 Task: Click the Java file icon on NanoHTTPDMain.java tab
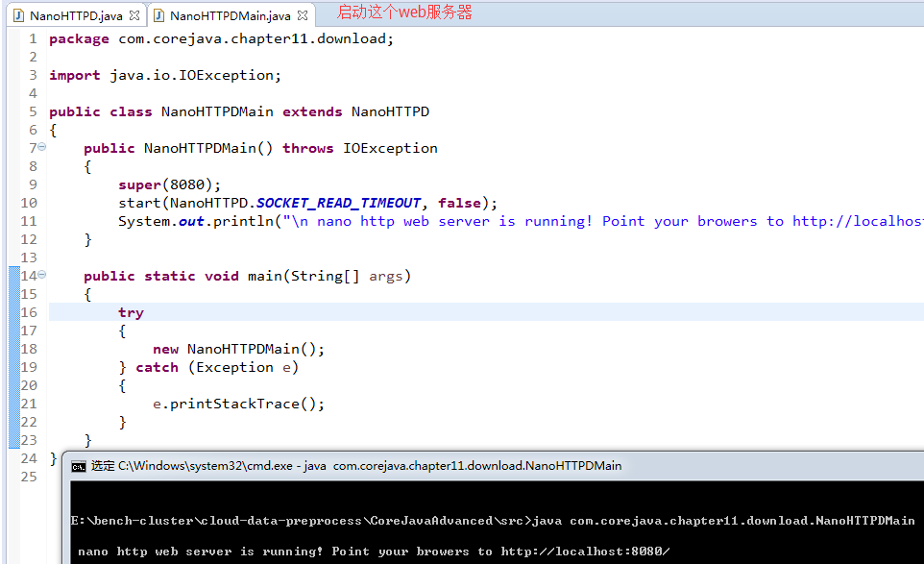click(x=158, y=15)
